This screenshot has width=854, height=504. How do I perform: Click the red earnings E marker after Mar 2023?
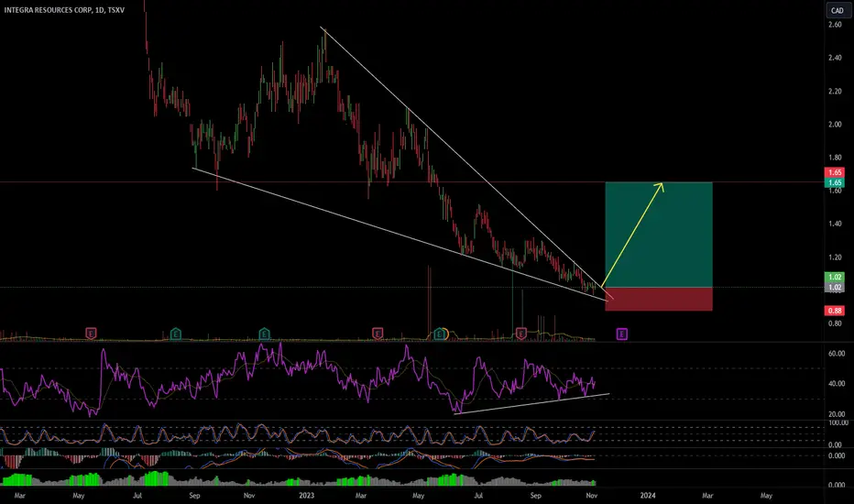point(378,334)
